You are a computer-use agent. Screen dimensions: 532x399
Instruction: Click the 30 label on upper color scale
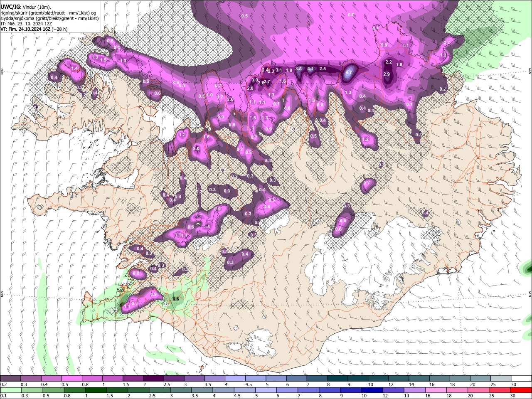(514, 384)
